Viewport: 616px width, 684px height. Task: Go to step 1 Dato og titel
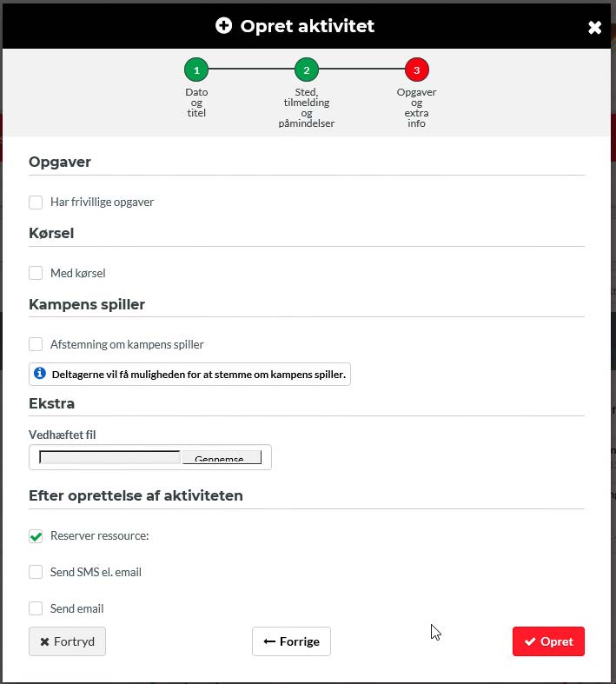pyautogui.click(x=196, y=70)
